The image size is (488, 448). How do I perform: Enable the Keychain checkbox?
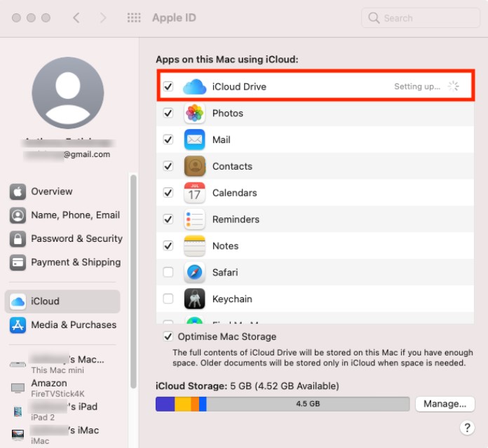[x=168, y=299]
